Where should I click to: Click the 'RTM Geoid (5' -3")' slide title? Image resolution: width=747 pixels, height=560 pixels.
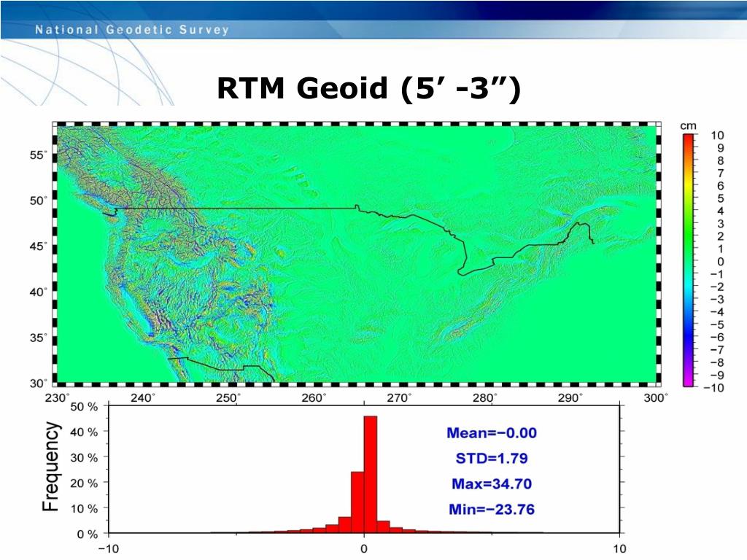368,89
